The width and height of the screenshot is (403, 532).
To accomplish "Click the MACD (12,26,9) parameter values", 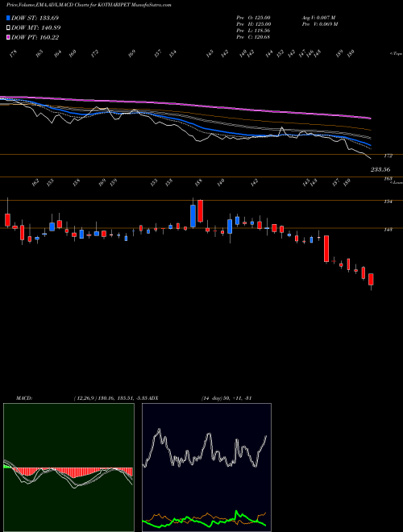I will click(110, 398).
